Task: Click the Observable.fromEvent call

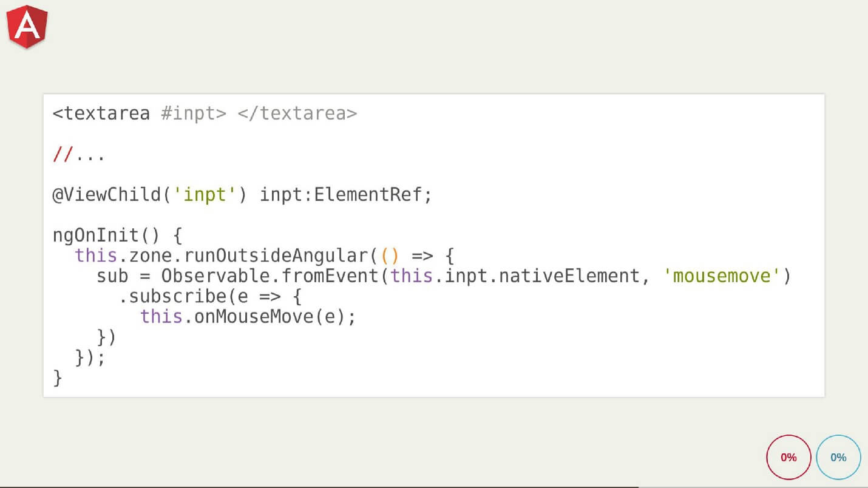Action: (x=268, y=276)
